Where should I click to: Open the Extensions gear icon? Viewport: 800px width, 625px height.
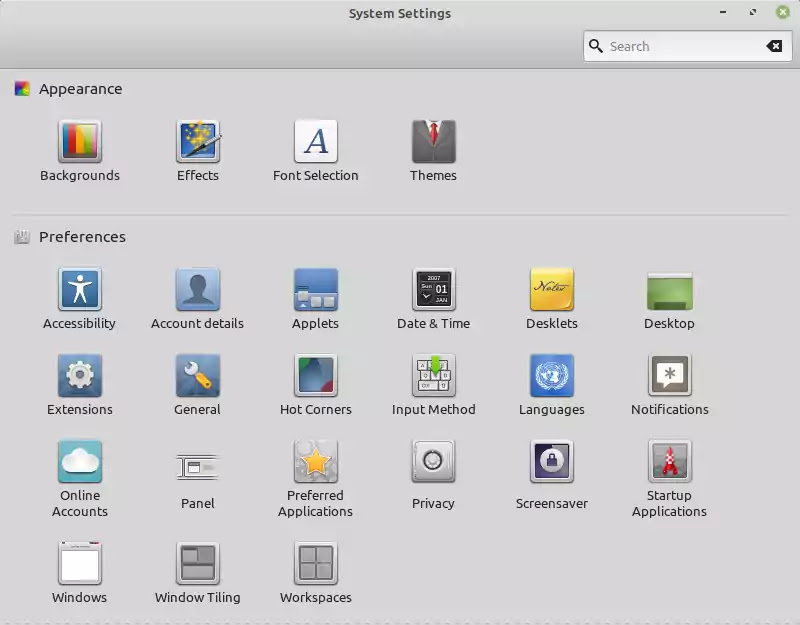80,376
